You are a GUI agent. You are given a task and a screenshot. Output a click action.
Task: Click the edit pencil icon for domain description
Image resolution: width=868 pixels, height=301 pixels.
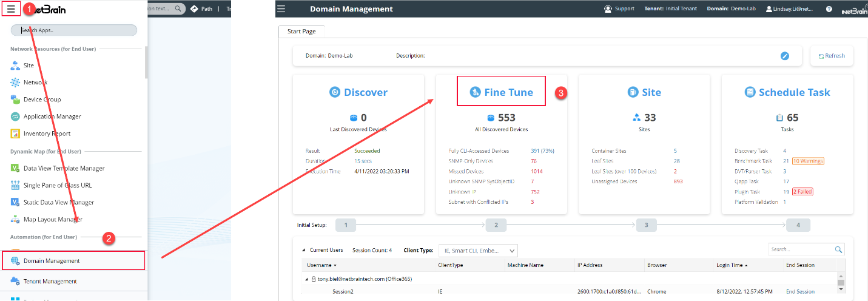(785, 56)
